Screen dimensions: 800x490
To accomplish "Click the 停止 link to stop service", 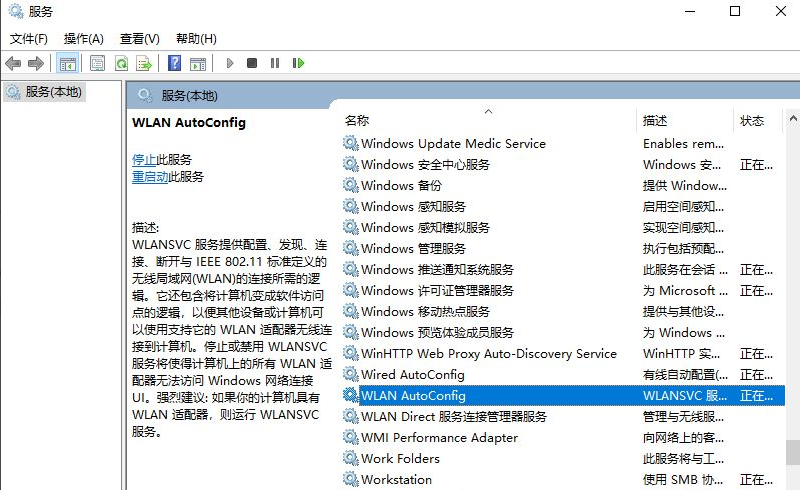I will (x=144, y=160).
